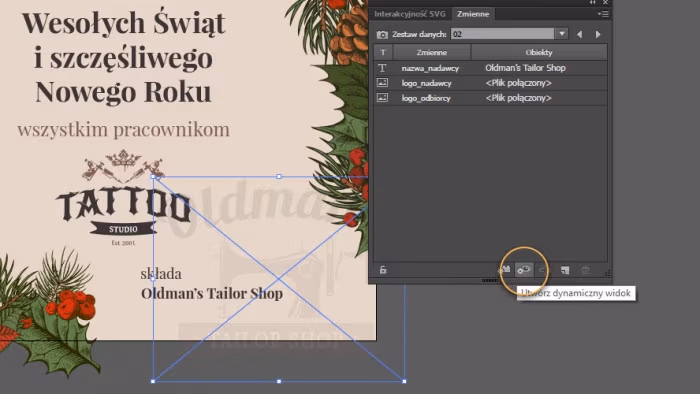Click the dimmed trash delete variable icon

586,270
